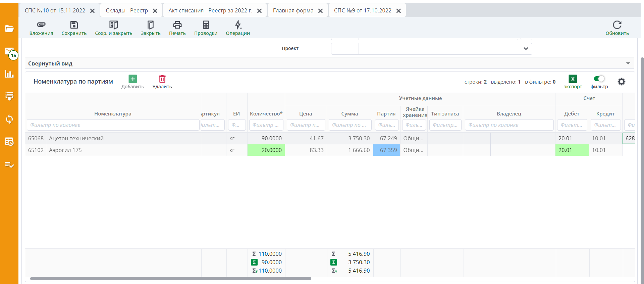644x284 pixels.
Task: Print the document via Печать icon
Action: [x=177, y=25]
